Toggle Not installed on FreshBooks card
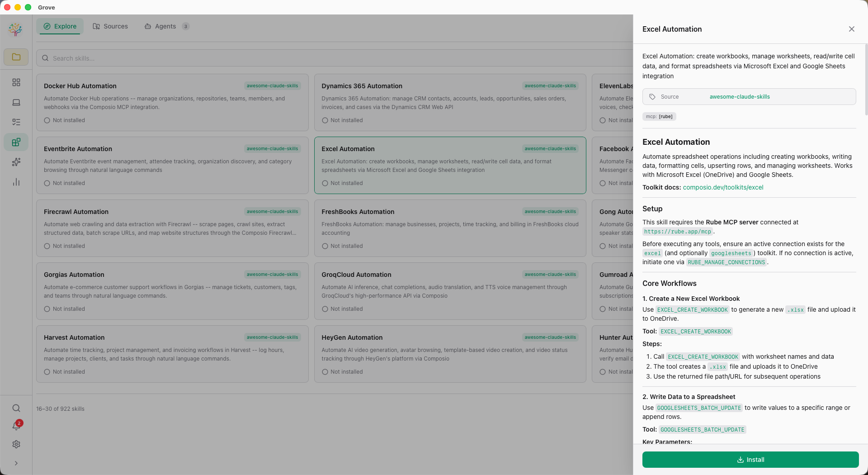 [x=342, y=246]
